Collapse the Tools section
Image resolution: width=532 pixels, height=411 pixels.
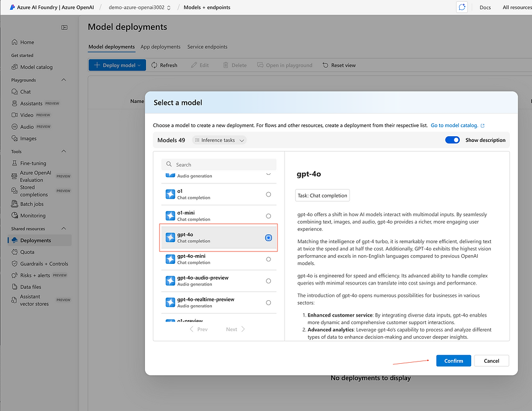point(64,151)
